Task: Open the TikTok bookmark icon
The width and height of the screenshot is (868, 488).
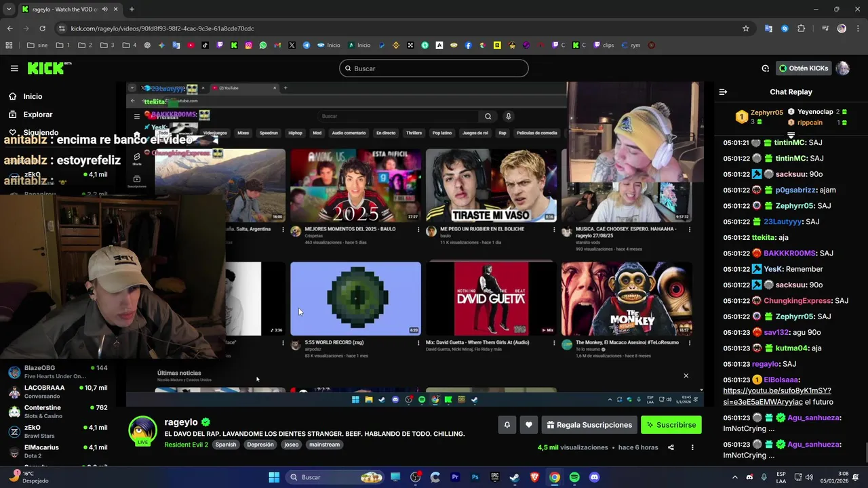Action: (x=205, y=45)
